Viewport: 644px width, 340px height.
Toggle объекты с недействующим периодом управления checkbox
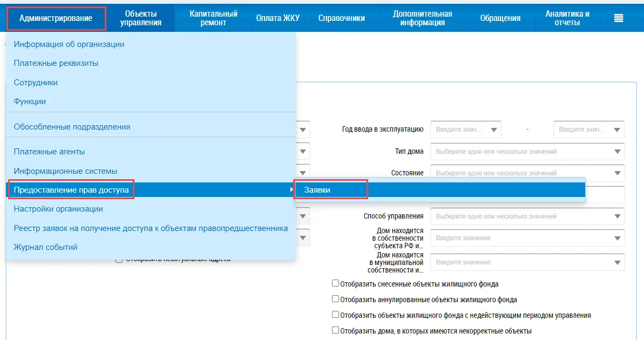click(335, 315)
